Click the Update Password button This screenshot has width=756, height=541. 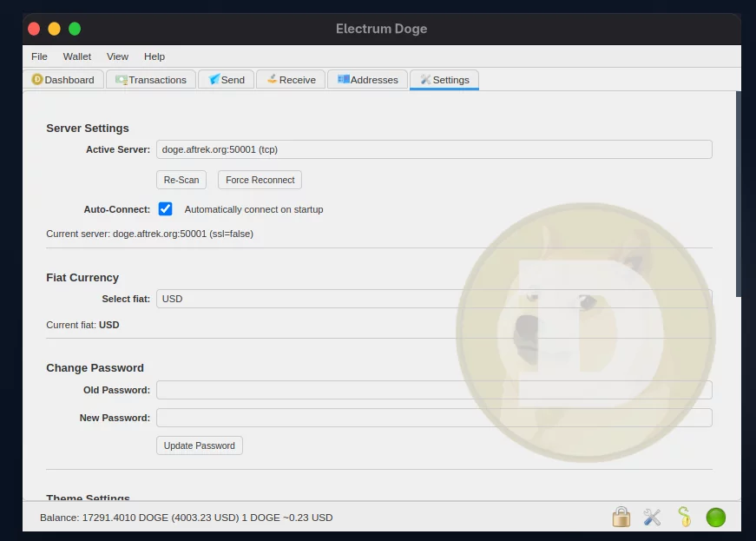point(200,445)
